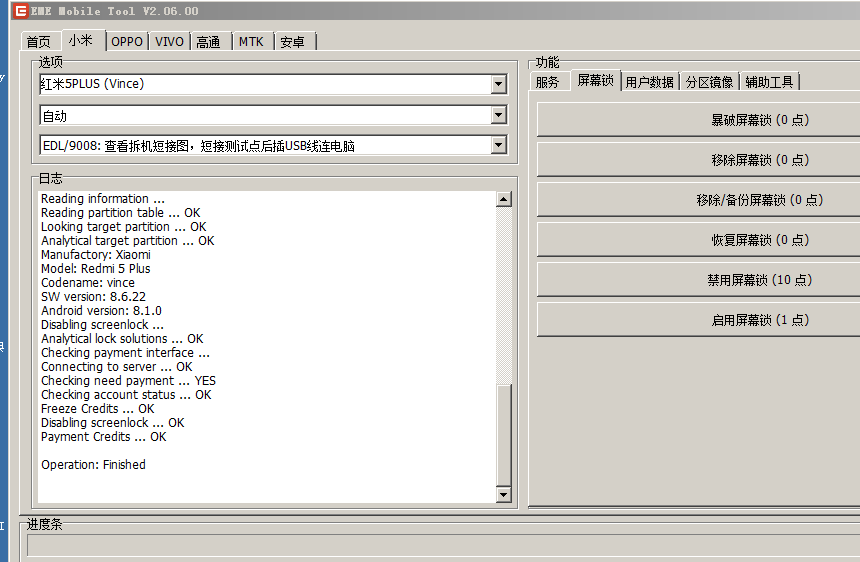Open the VIVO brand tab
This screenshot has width=860, height=562.
pyautogui.click(x=169, y=42)
